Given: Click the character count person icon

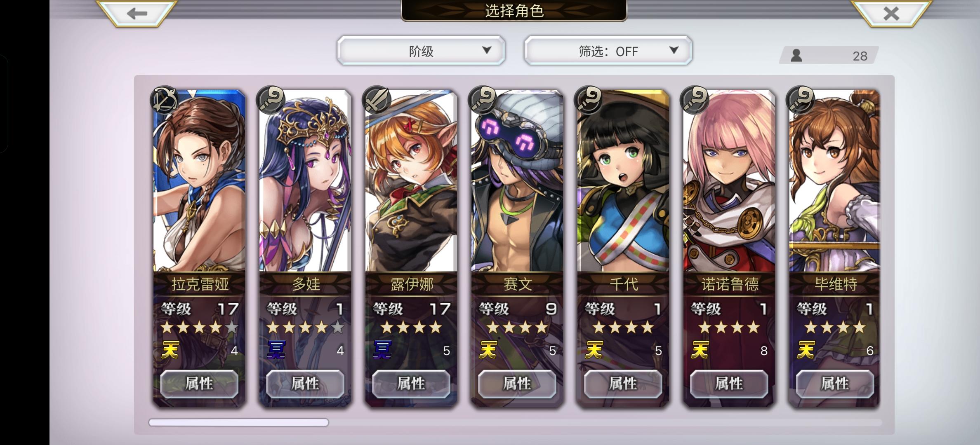Looking at the screenshot, I should pyautogui.click(x=796, y=55).
